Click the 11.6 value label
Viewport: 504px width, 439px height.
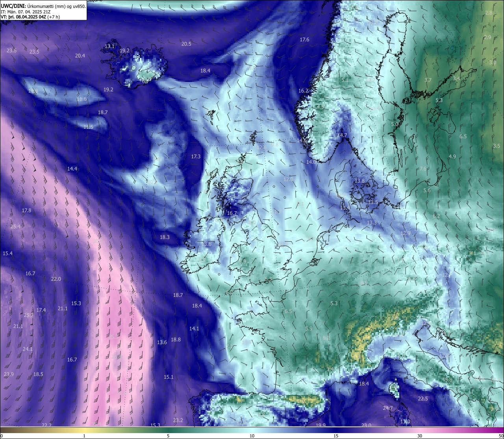click(x=82, y=99)
